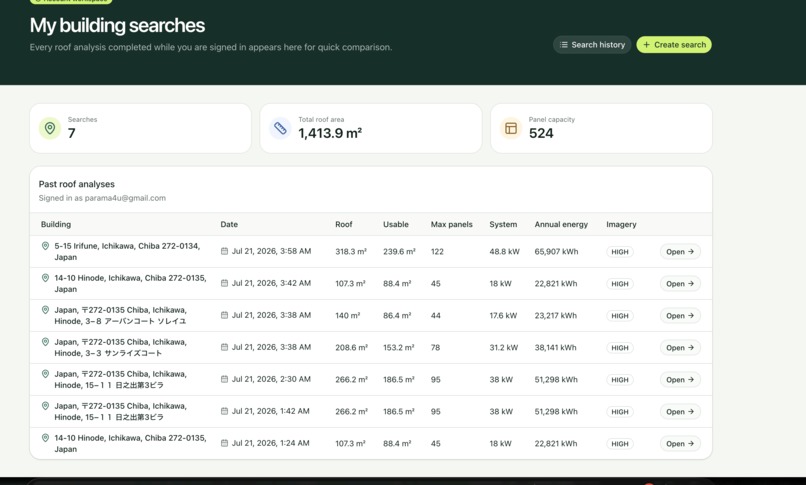The image size is (806, 485).
Task: Select the 318.3 m² roof value
Action: point(351,252)
